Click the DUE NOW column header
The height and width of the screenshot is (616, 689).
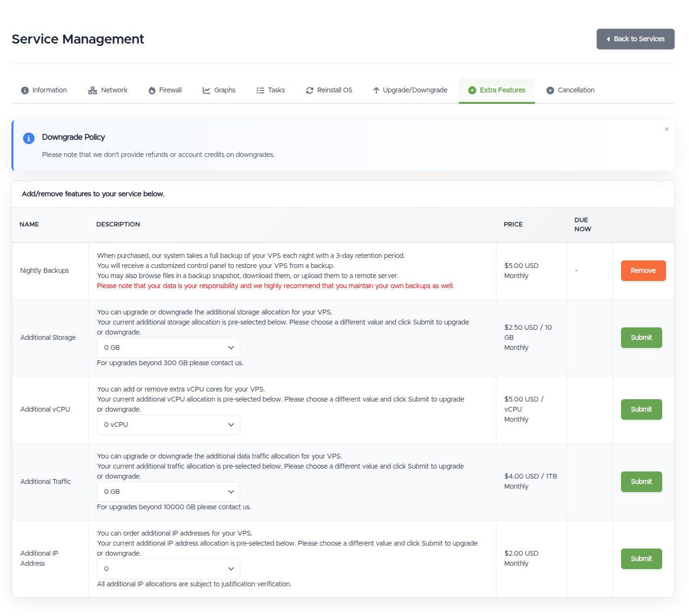coord(583,224)
